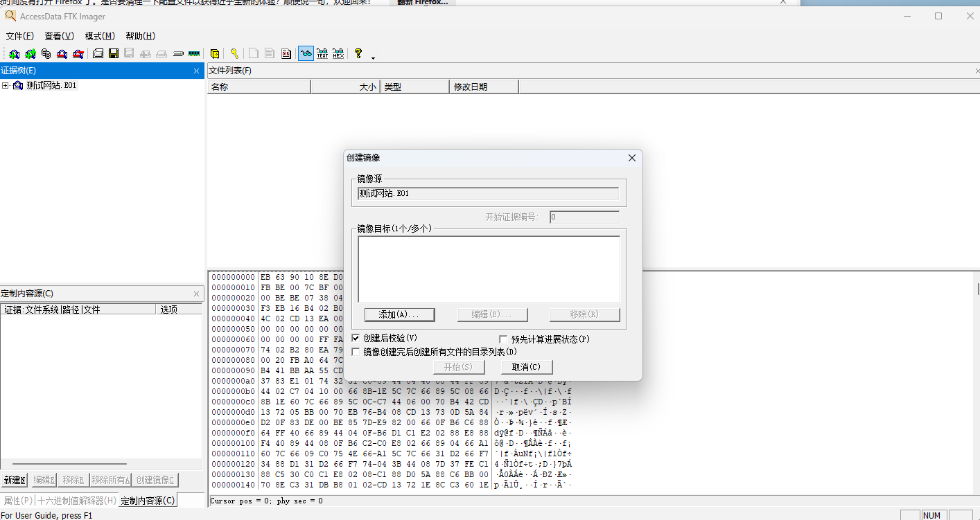Open the 查看(V) menu

(60, 36)
